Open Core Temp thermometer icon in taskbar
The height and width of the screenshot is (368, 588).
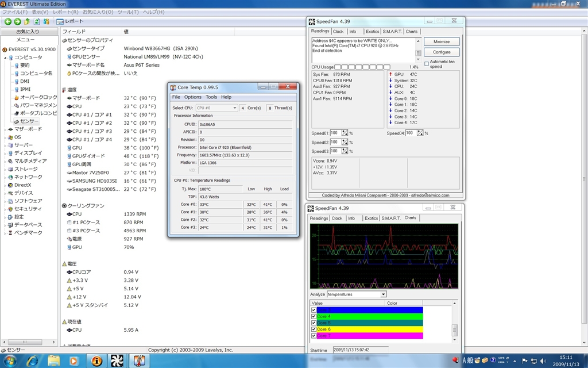pos(140,361)
